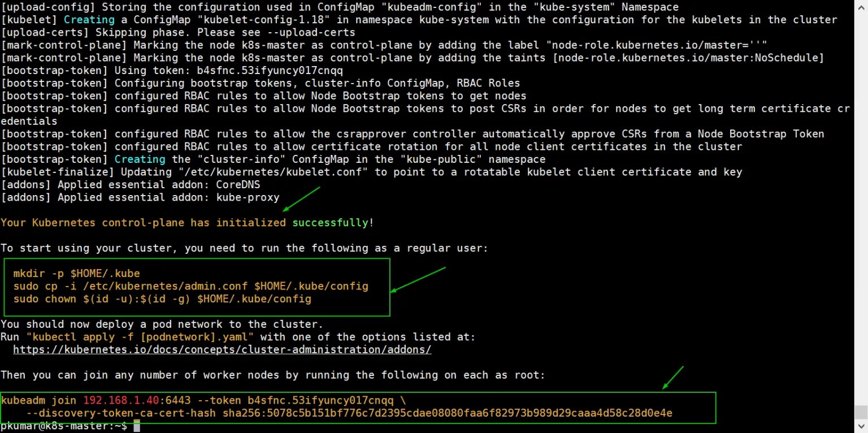Click the 'kubectl apply -f [podnetwork].yaml' text
This screenshot has width=868, height=433.
click(x=140, y=337)
